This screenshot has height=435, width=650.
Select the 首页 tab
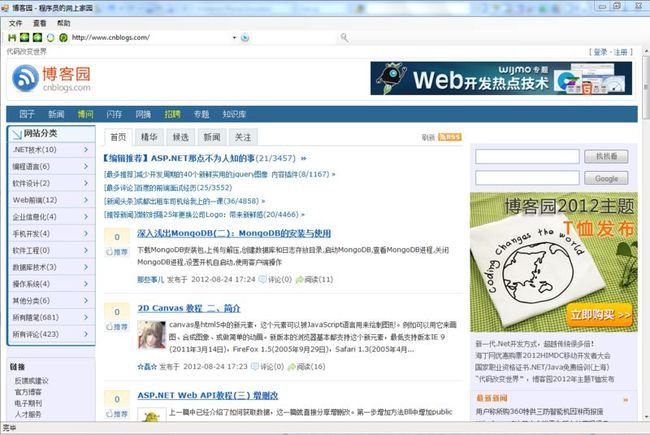tap(118, 137)
